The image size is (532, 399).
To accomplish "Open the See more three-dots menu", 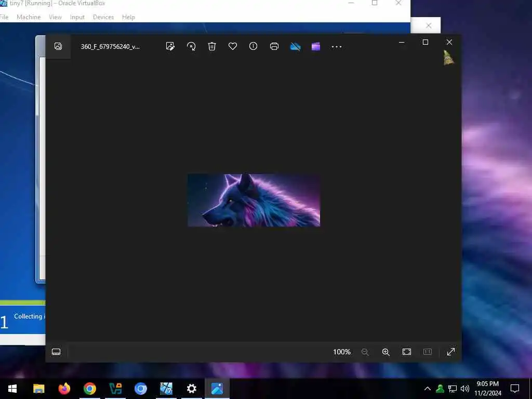I will pyautogui.click(x=337, y=47).
